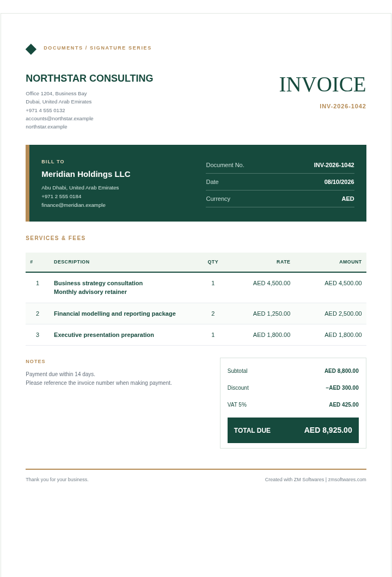
Task: Click the rate AED 1,800.00 in row 3
Action: [x=272, y=335]
